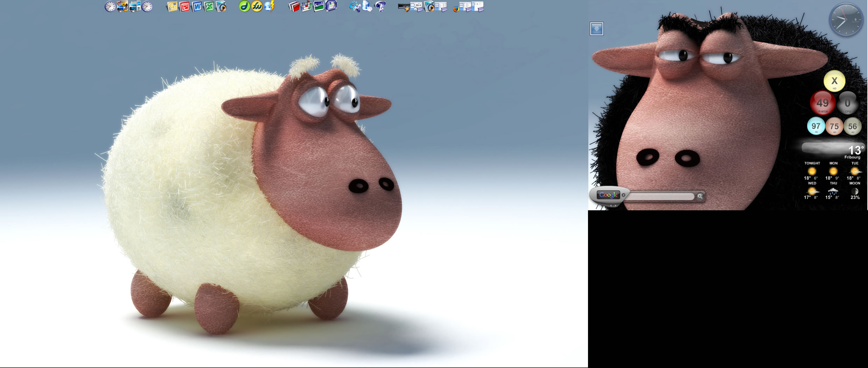Click the Fribourg current temperature display
The image size is (868, 368).
click(x=855, y=151)
